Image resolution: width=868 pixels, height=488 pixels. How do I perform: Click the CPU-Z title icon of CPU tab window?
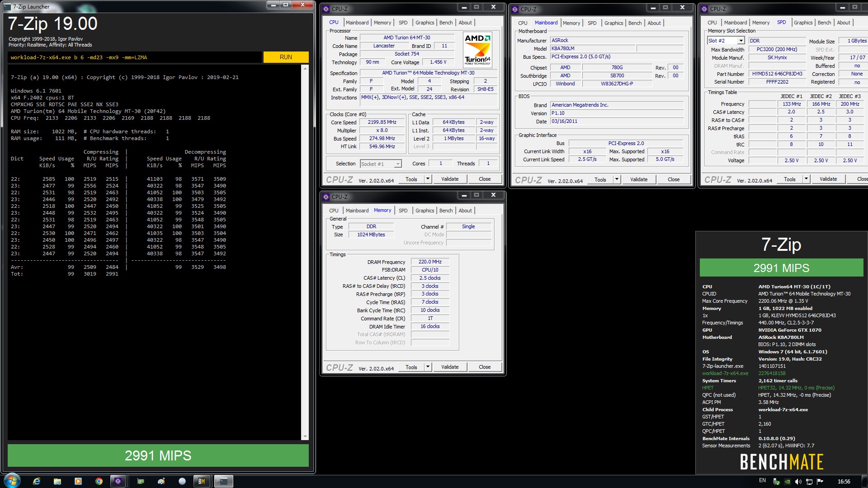tap(326, 9)
